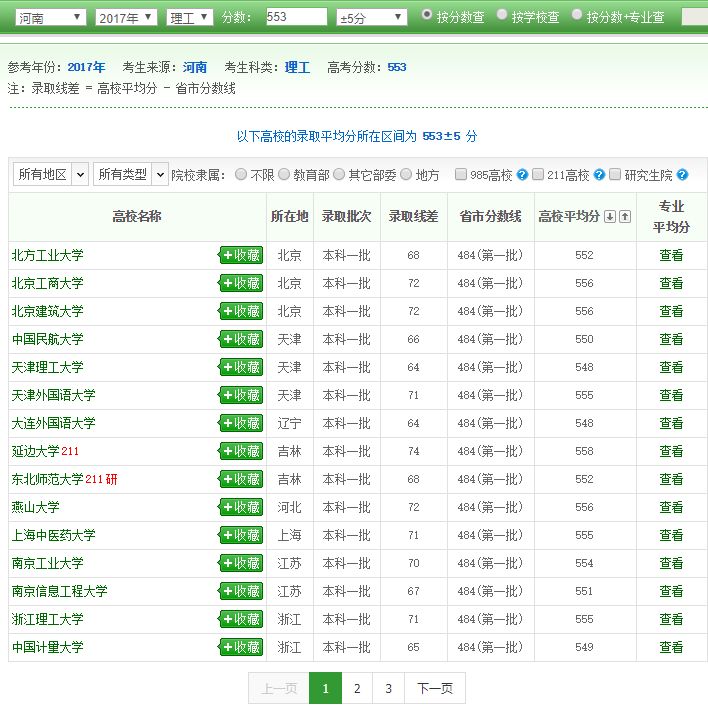Open 天津外国语大学 school link
The width and height of the screenshot is (708, 710).
point(53,395)
